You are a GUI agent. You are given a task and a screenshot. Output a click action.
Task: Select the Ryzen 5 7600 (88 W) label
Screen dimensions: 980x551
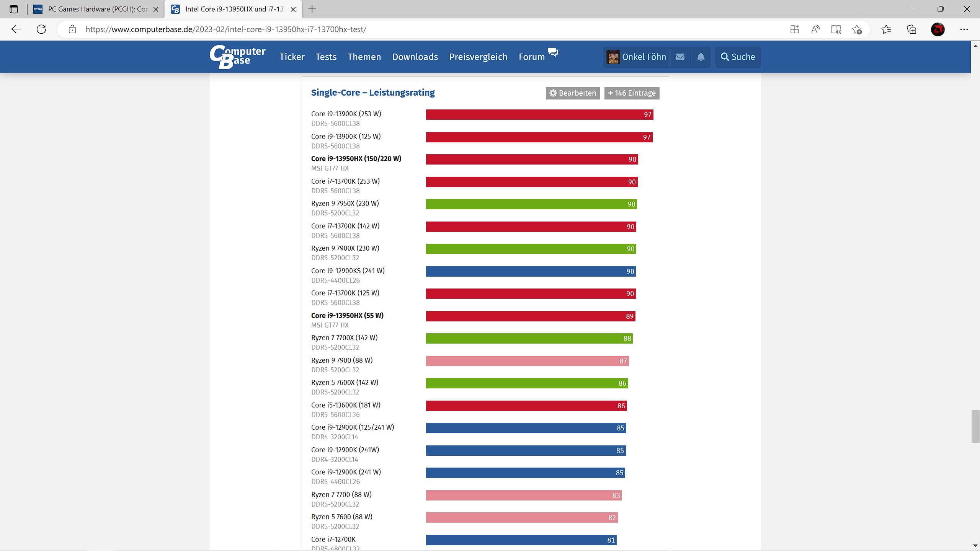pos(342,517)
